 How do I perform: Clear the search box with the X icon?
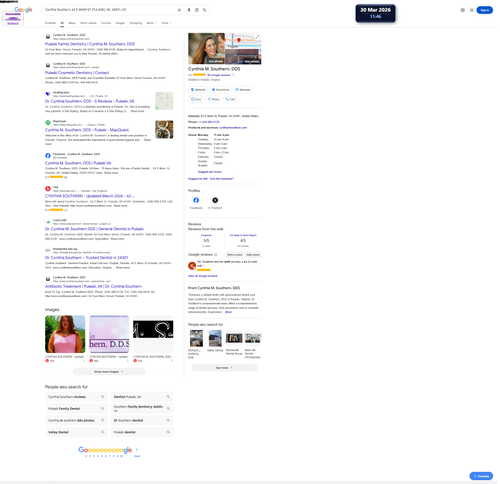tap(179, 10)
